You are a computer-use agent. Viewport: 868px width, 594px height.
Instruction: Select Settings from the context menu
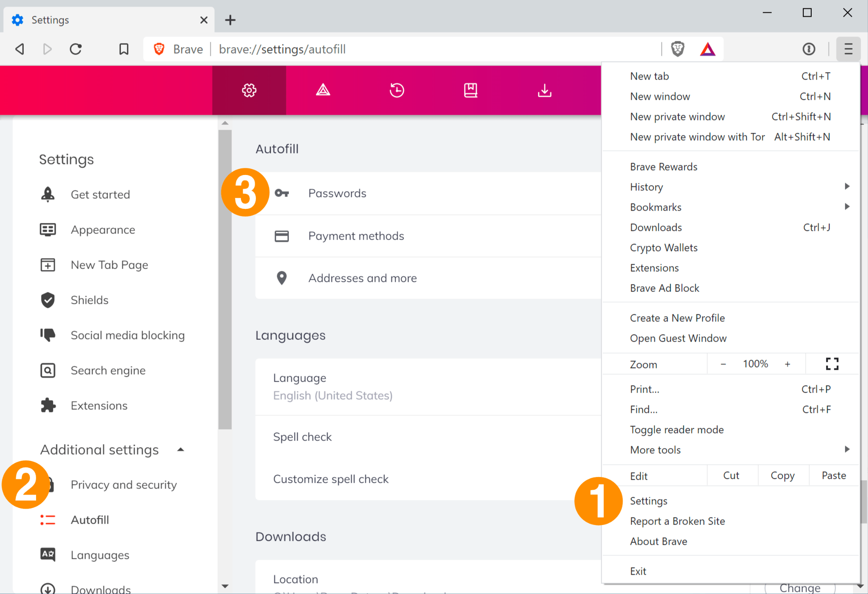tap(649, 500)
